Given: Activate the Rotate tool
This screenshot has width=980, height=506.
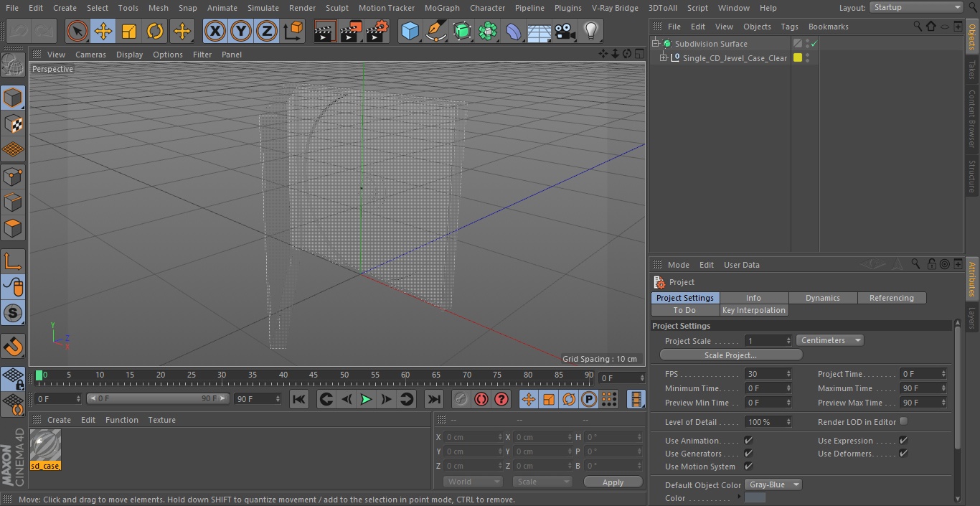Looking at the screenshot, I should click(155, 31).
